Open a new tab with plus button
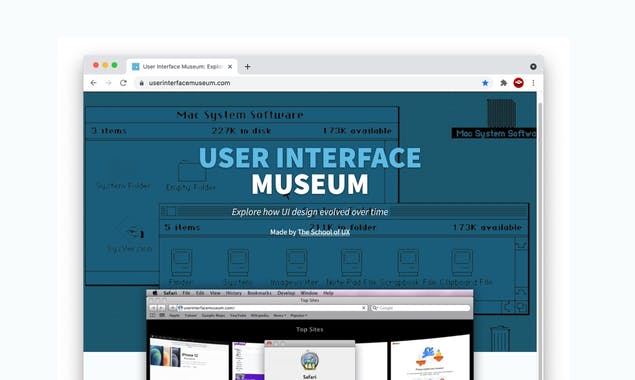The height and width of the screenshot is (380, 635). pos(247,66)
